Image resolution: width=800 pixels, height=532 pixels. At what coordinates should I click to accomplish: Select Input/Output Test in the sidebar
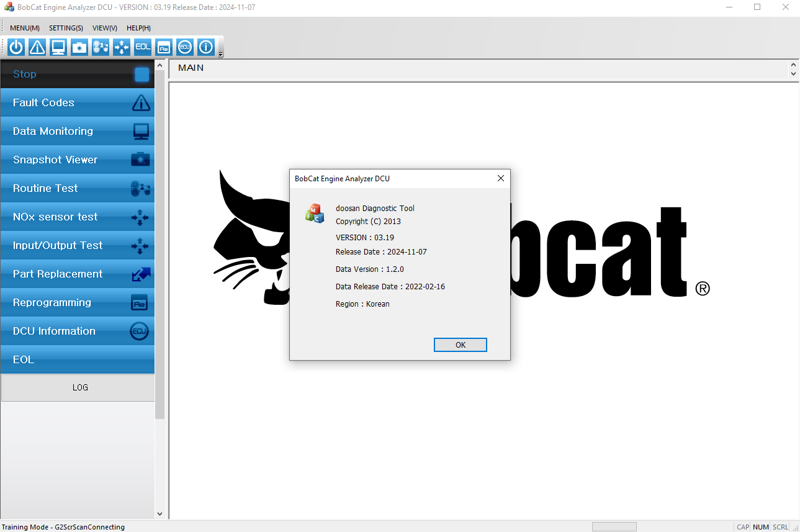coord(78,245)
